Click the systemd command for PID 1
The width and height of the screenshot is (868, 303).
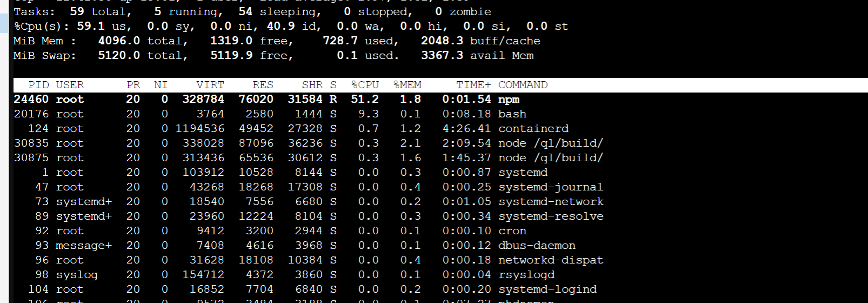523,173
